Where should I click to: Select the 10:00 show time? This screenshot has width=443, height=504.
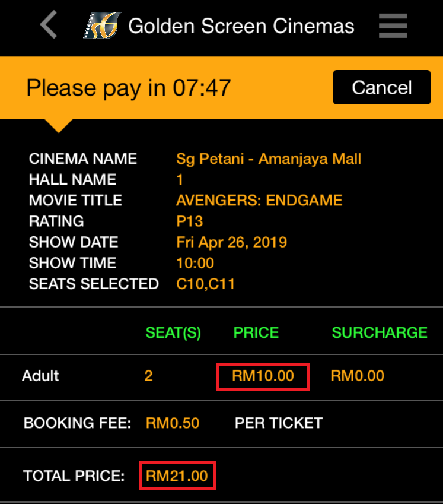[x=195, y=263]
